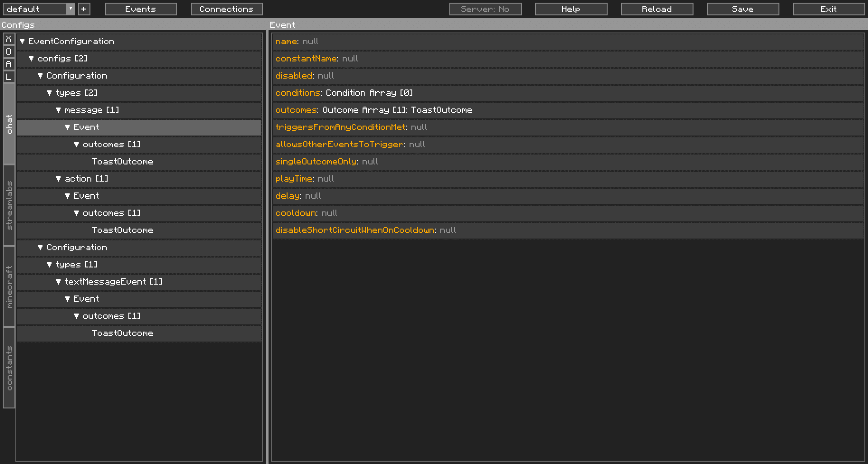
Task: Collapse the first Configuration node
Action: pos(40,76)
